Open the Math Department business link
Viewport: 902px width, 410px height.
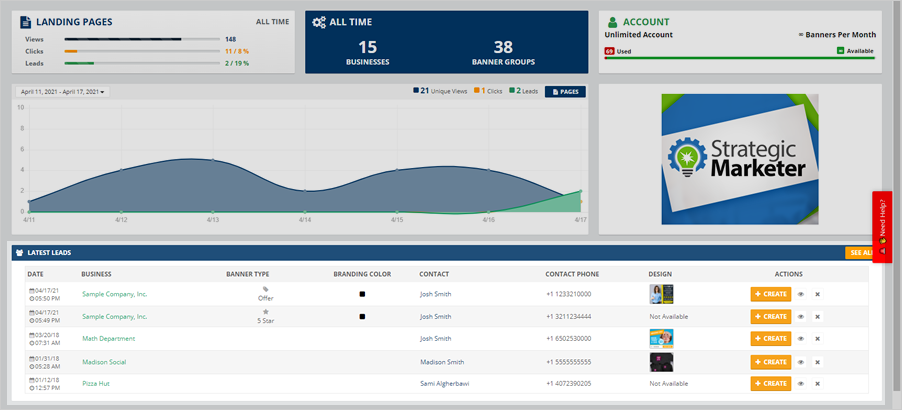[108, 339]
